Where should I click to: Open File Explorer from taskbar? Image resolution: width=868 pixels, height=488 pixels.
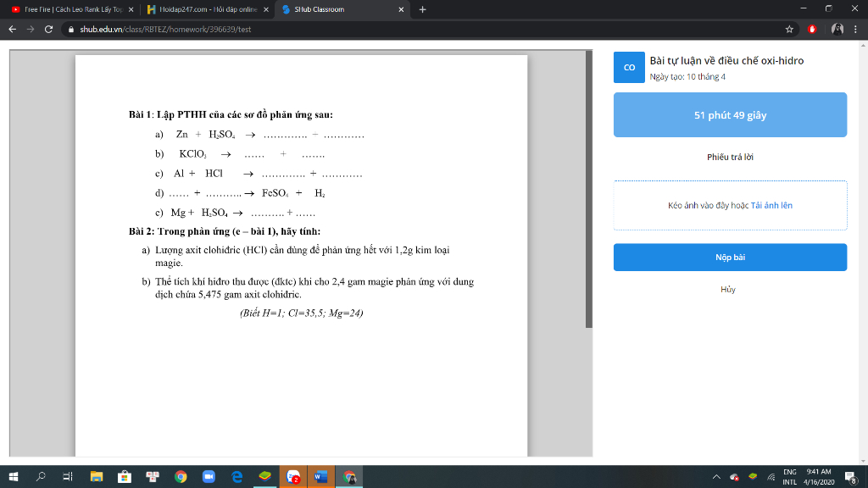(x=97, y=476)
